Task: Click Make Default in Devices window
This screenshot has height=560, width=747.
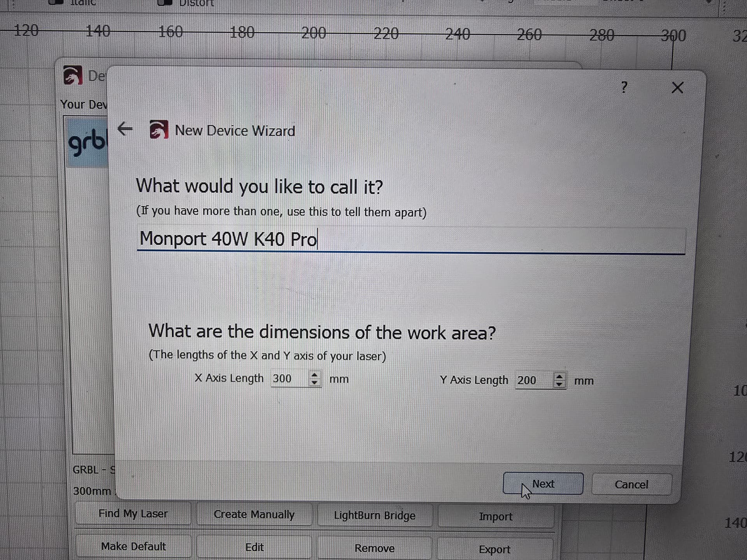Action: [x=133, y=547]
